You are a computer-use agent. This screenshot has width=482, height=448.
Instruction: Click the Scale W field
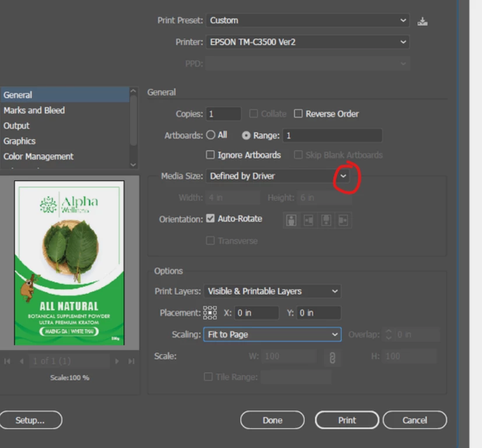point(289,356)
